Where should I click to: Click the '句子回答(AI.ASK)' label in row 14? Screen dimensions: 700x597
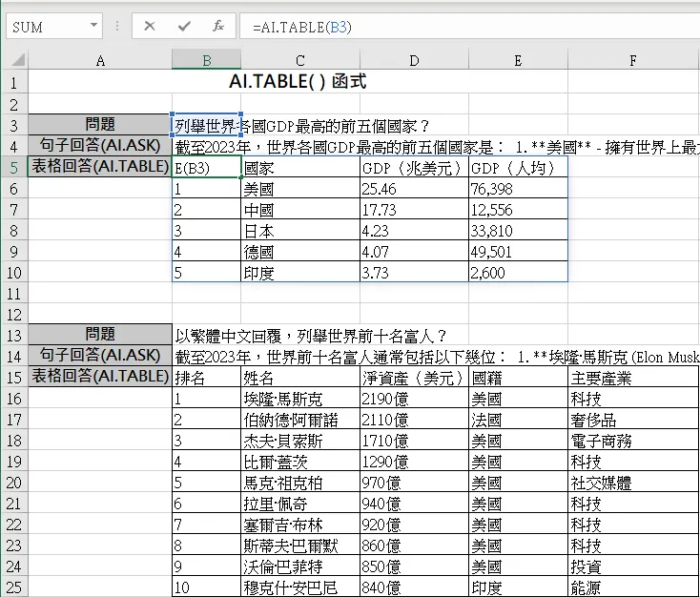point(100,355)
